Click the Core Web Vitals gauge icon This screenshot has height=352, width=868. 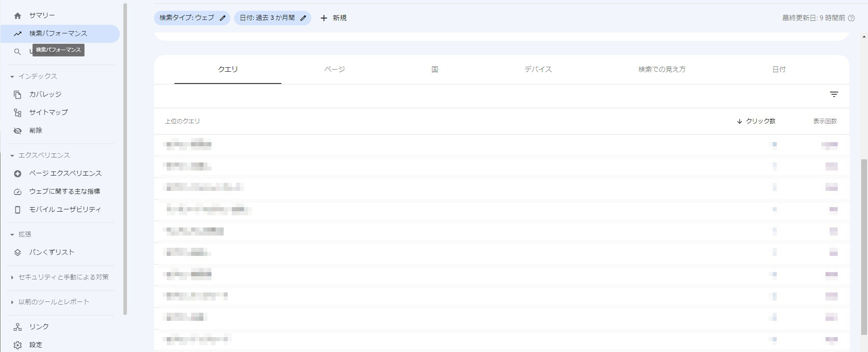18,192
